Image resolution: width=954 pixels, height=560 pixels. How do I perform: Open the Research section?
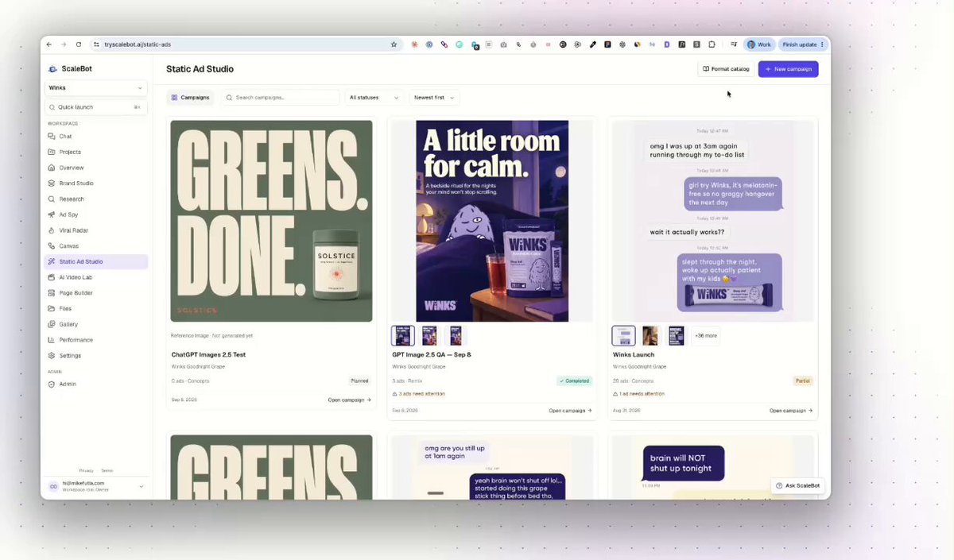(71, 199)
